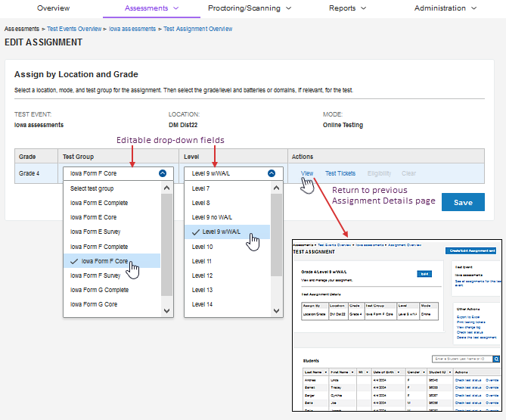
Task: Click the Test Group field showing Iowa Form F Core
Action: (119, 173)
